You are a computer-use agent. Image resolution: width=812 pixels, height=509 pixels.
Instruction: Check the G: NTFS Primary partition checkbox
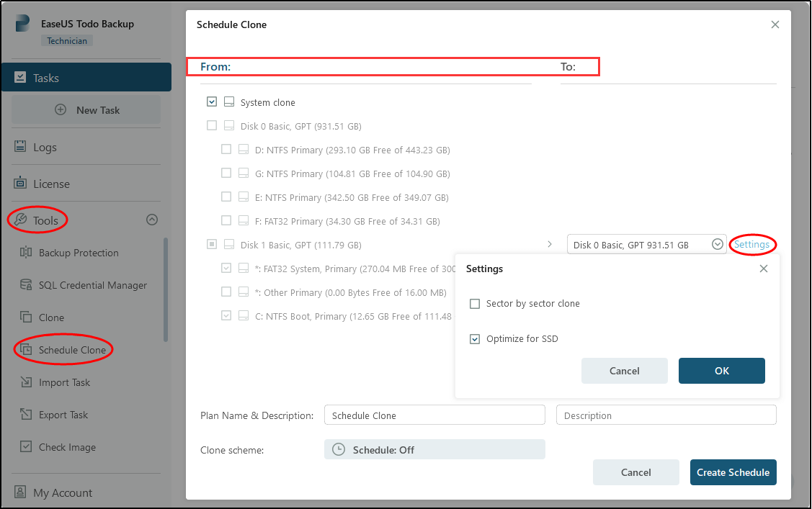coord(226,173)
